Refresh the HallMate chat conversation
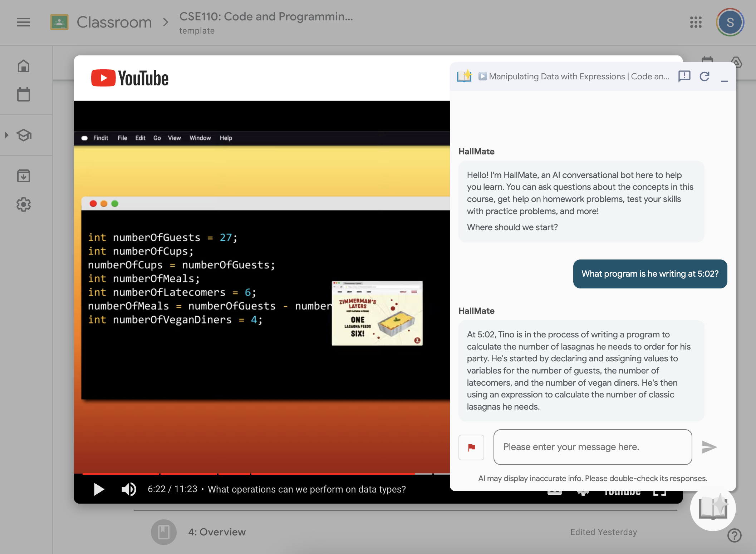The height and width of the screenshot is (554, 756). (x=705, y=76)
